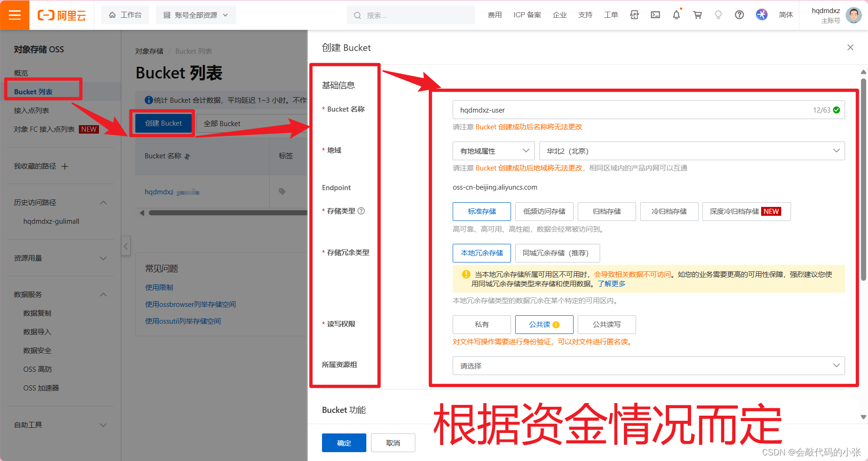Expand the self-service tools section
Screen dimensions: 868x461
[104, 425]
